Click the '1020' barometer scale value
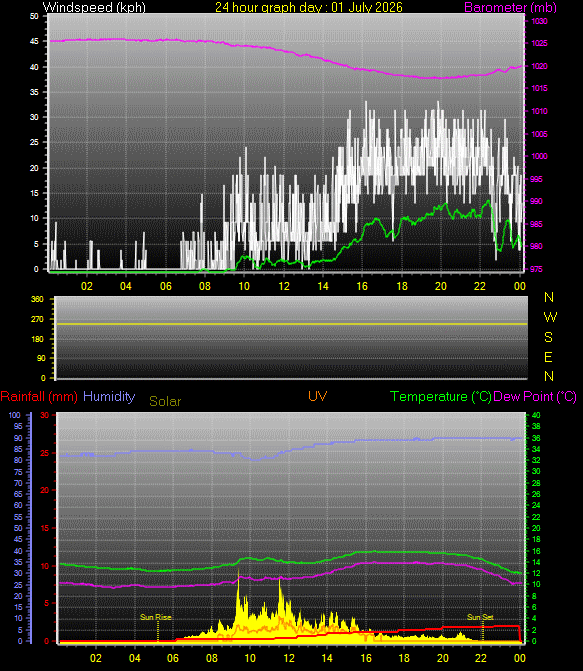Image resolution: width=583 pixels, height=671 pixels. (539, 66)
